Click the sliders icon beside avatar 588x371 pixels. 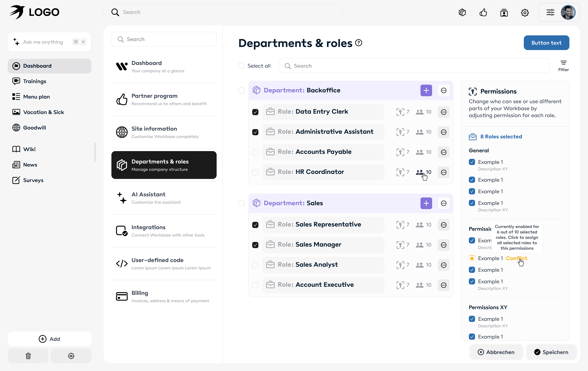click(550, 12)
